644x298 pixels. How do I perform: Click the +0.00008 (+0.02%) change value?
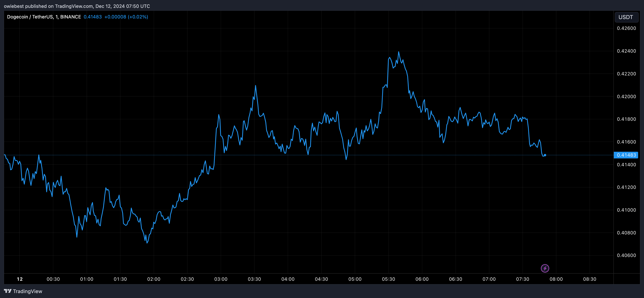click(126, 17)
